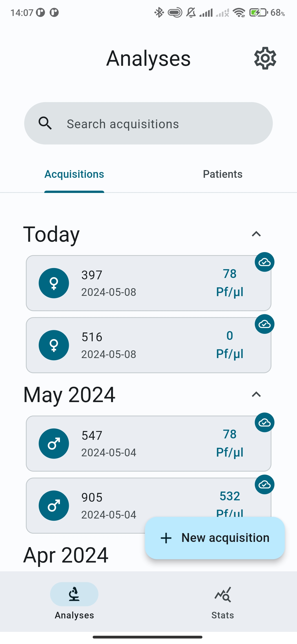The image size is (297, 644).
Task: Switch to the Patients tab
Action: [222, 174]
